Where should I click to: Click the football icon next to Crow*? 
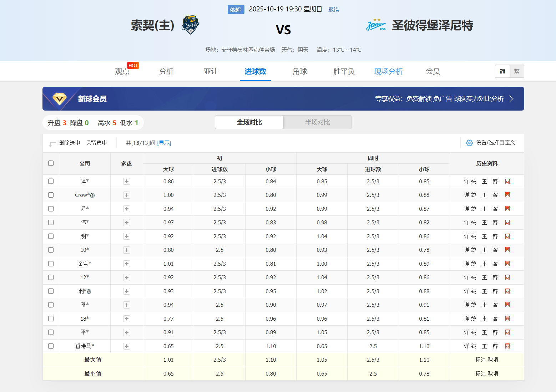click(x=92, y=195)
